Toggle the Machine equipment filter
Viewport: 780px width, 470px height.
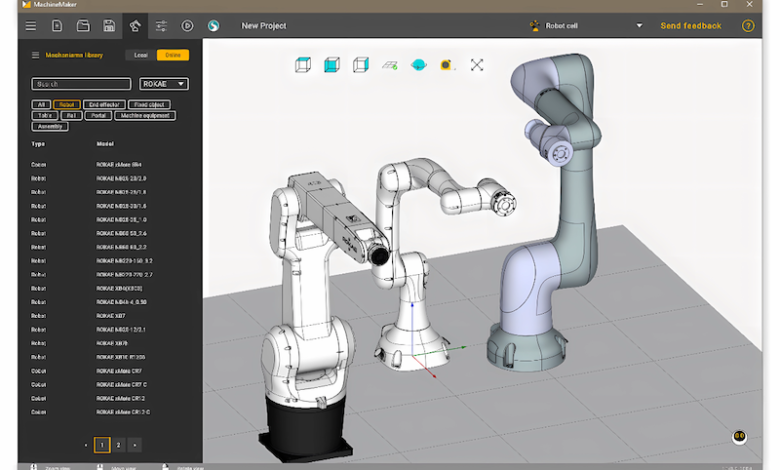[145, 115]
